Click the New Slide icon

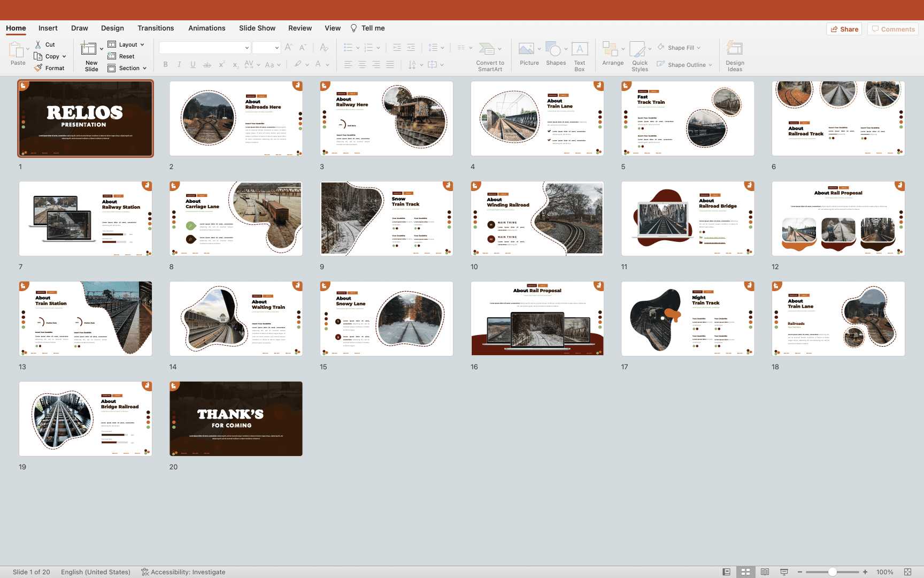(89, 49)
